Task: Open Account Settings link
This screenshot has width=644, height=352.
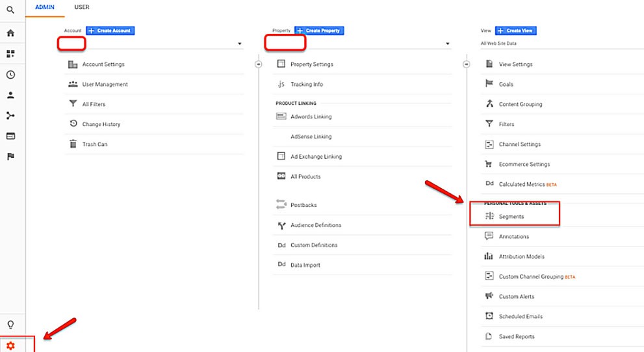Action: (x=103, y=64)
